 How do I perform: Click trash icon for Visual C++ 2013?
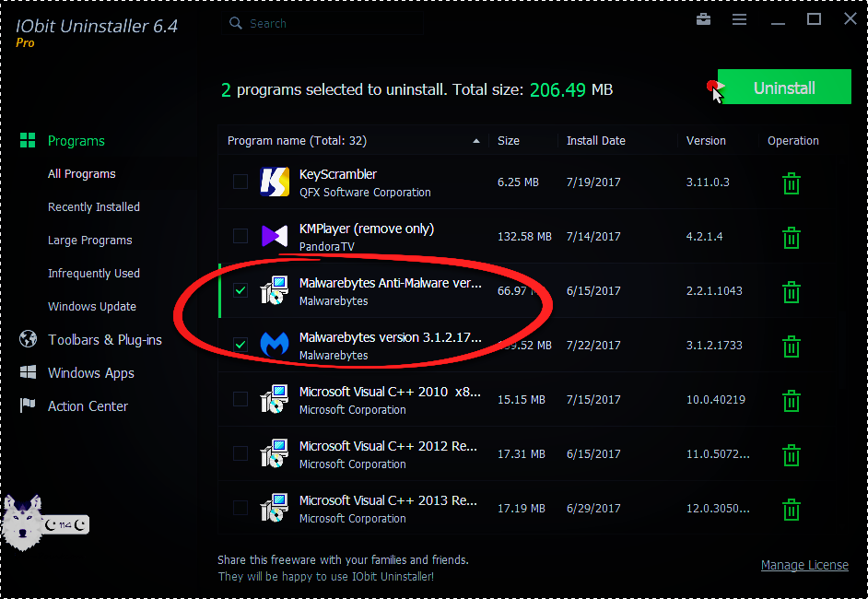(791, 510)
